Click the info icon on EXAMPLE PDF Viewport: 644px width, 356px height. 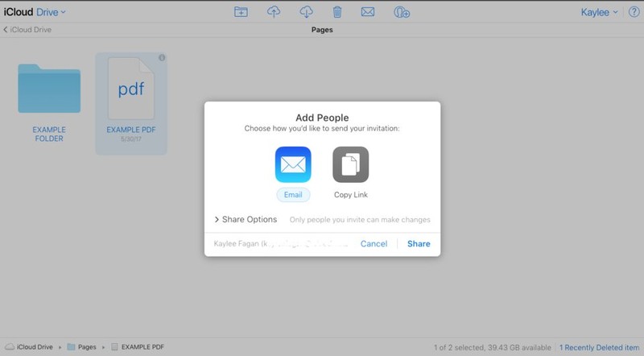(x=162, y=58)
